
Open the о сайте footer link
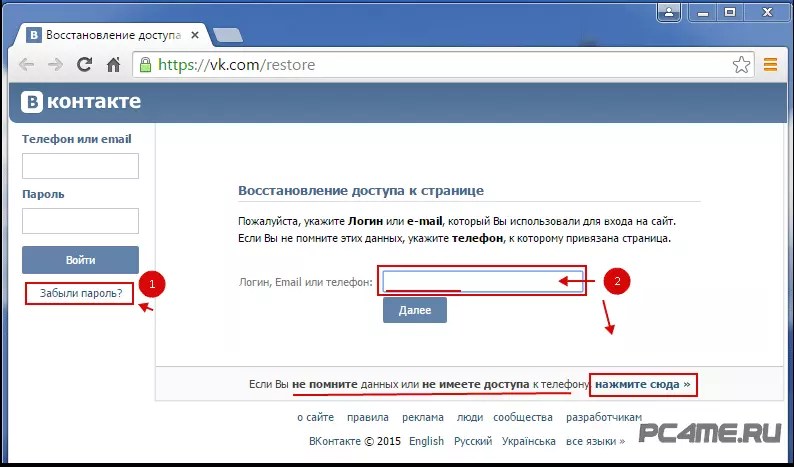coord(315,417)
